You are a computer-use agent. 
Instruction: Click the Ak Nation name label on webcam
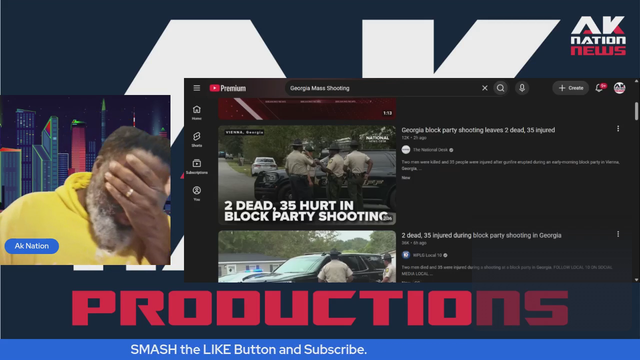32,246
